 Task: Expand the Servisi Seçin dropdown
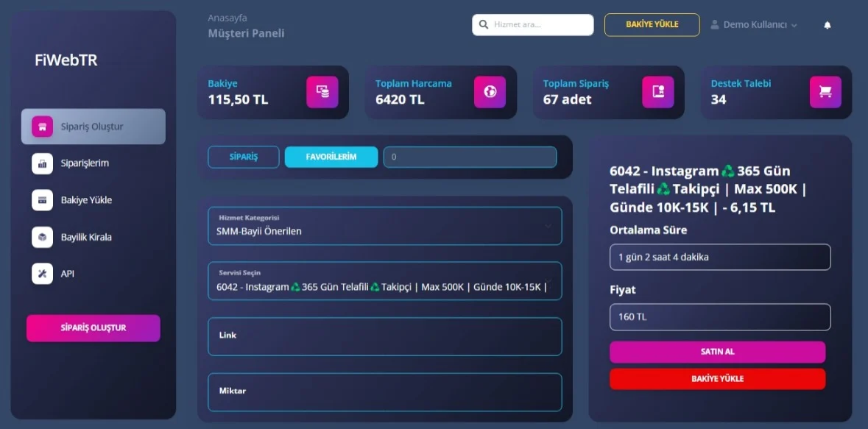point(385,281)
